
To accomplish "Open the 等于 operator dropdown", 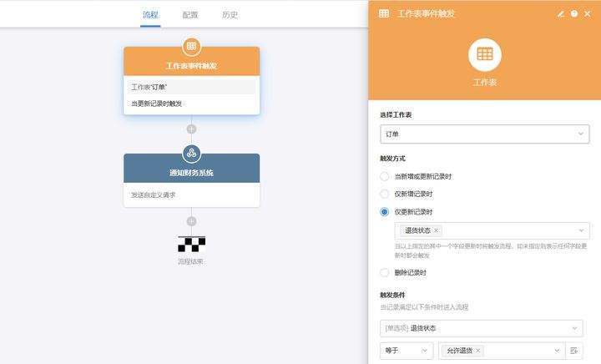I will point(407,351).
